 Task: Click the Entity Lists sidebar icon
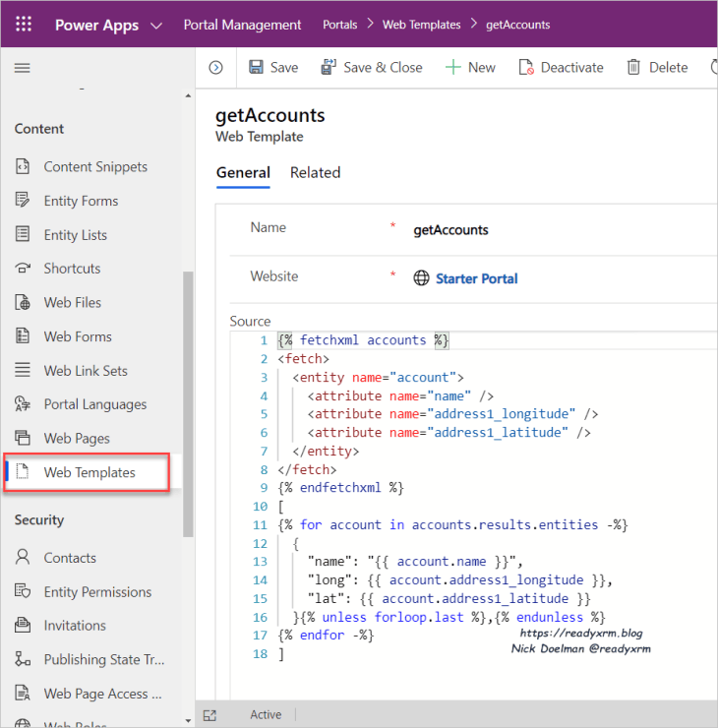[23, 234]
